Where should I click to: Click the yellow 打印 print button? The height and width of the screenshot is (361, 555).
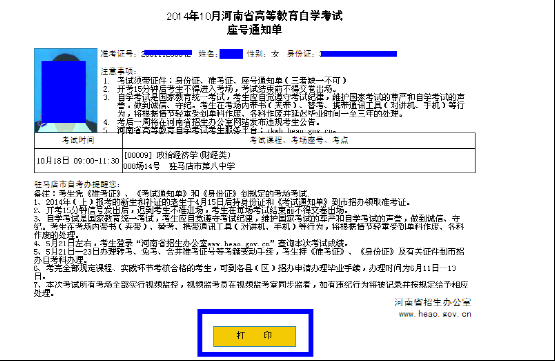[254, 336]
